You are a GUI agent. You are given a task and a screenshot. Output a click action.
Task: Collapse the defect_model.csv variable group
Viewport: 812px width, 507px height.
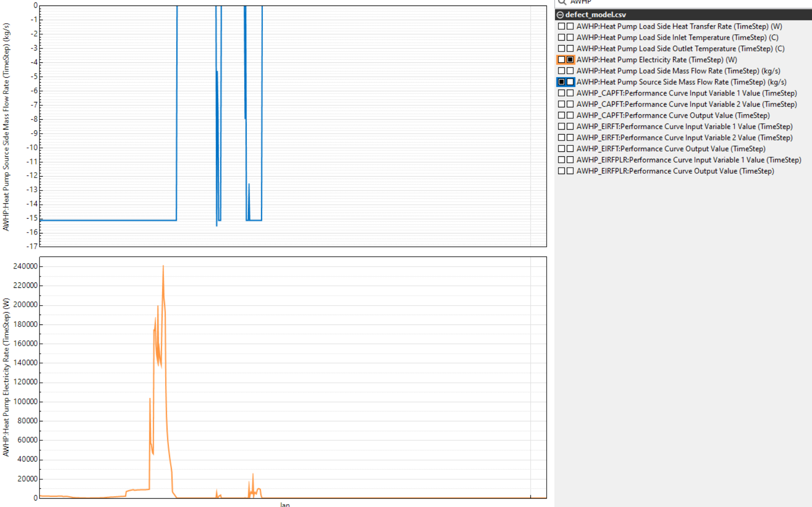click(560, 15)
